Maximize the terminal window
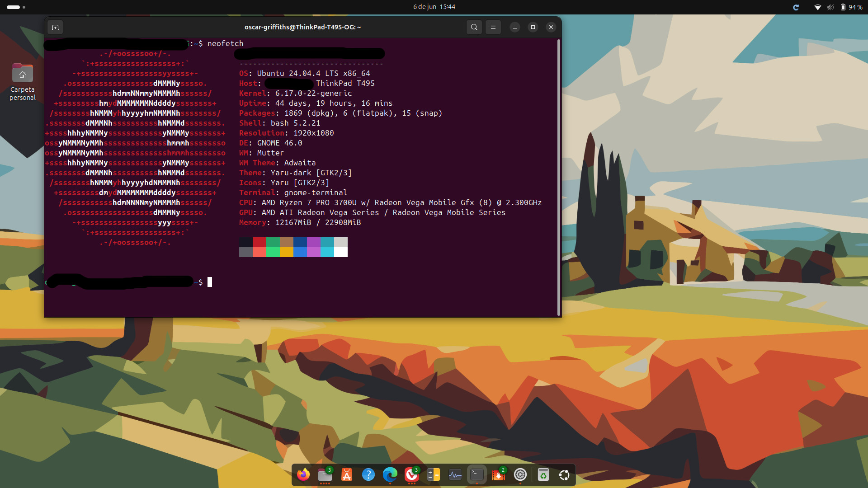The image size is (868, 488). pyautogui.click(x=533, y=27)
